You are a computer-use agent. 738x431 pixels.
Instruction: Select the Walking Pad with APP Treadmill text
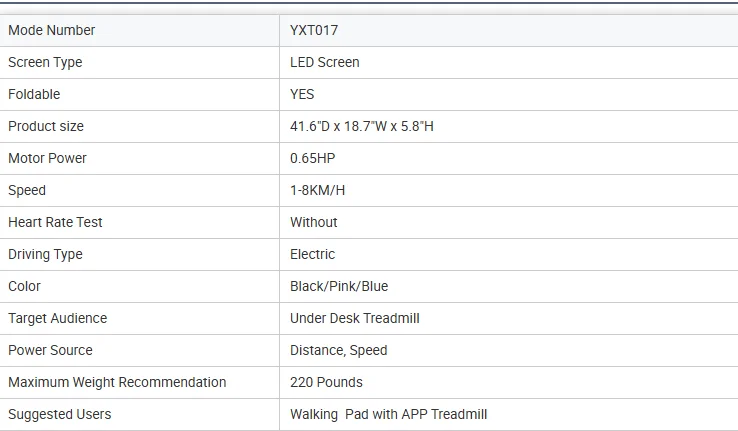point(388,415)
